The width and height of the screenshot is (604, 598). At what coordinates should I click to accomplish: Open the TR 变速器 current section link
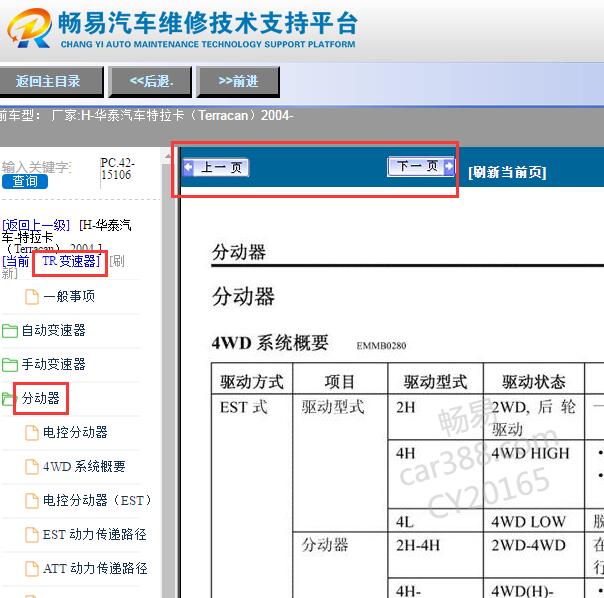click(70, 261)
